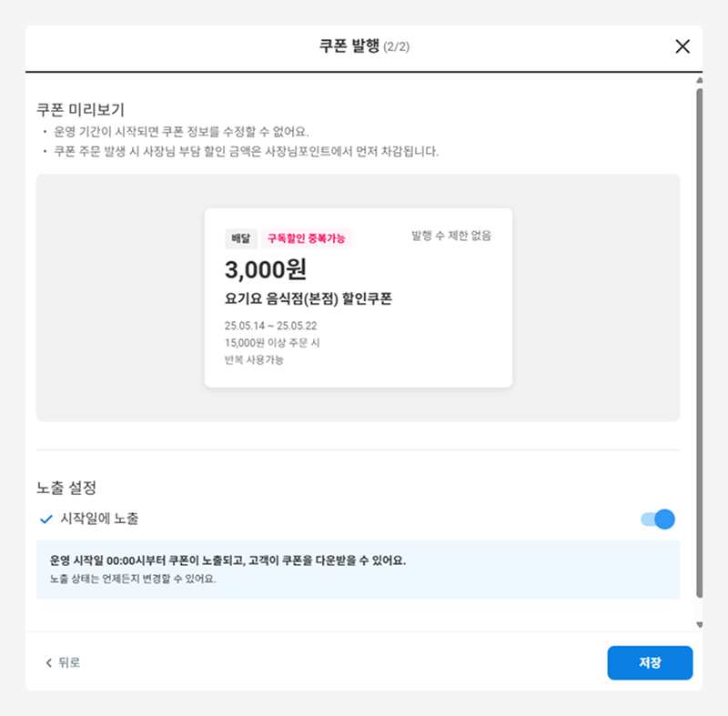Click the blue exposure info notice box
Viewport: 728px width, 716px height.
click(358, 570)
